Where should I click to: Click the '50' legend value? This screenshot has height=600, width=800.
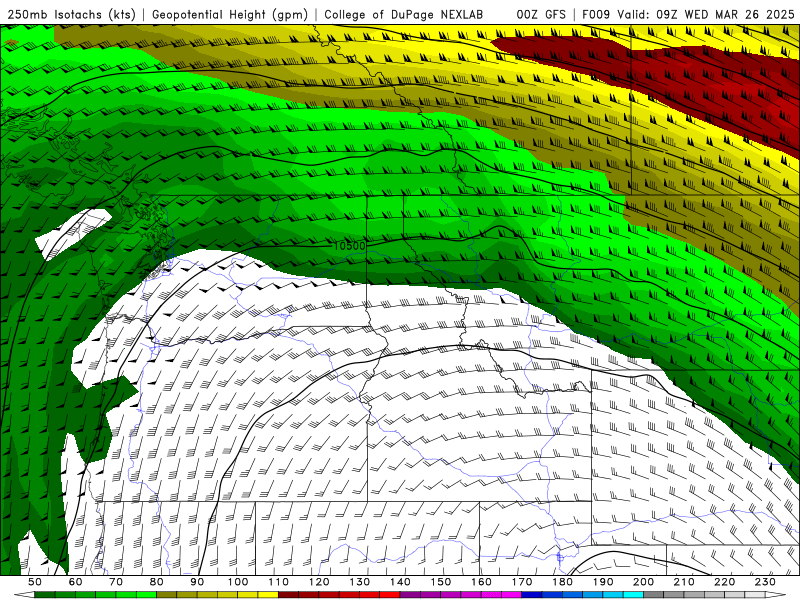click(35, 582)
